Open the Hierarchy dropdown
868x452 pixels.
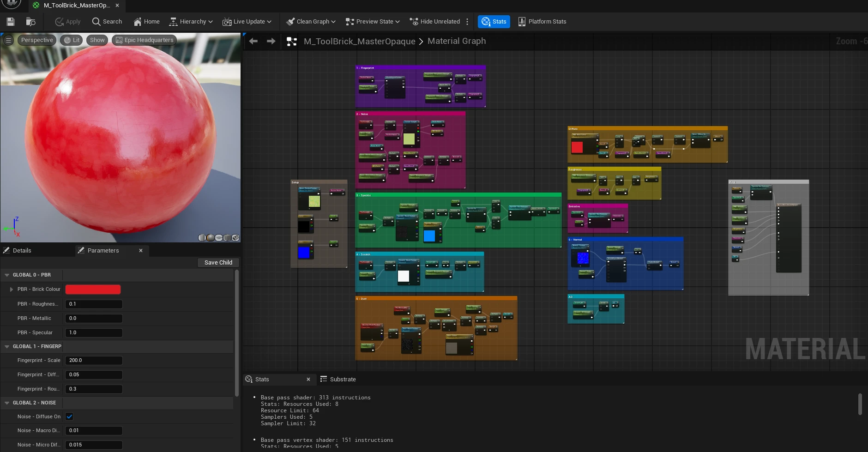[191, 21]
